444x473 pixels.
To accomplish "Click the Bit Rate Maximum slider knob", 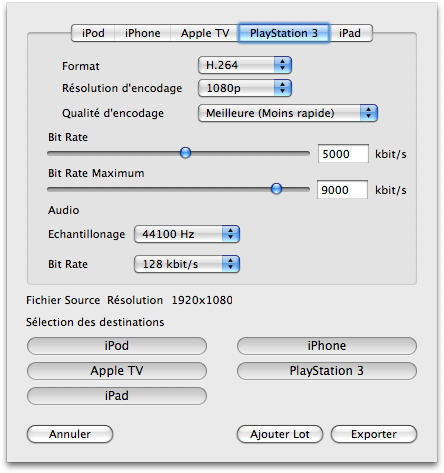I will point(276,189).
